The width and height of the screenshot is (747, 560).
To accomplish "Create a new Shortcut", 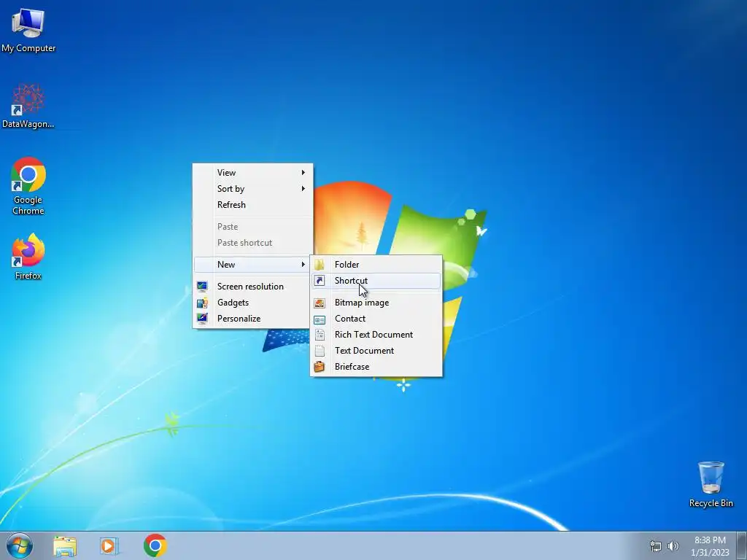I will coord(376,281).
